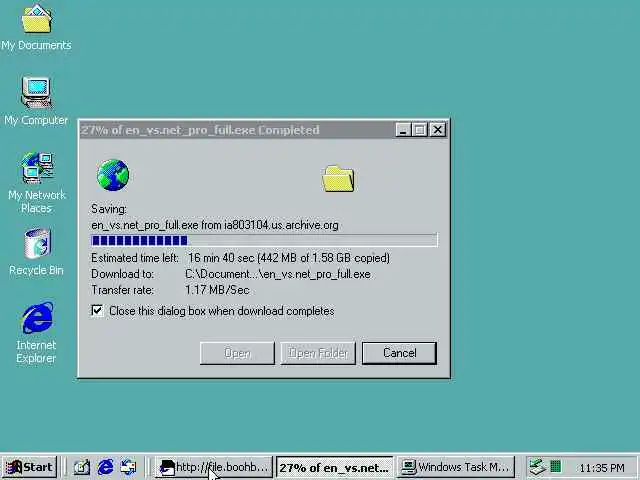Select the Recycle Bin icon

click(37, 251)
